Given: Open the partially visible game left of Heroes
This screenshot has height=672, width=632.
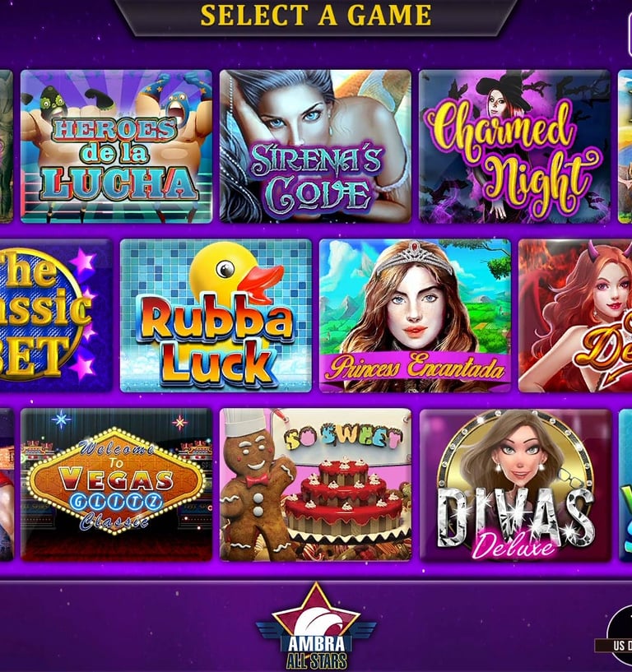Looking at the screenshot, I should (x=6, y=146).
